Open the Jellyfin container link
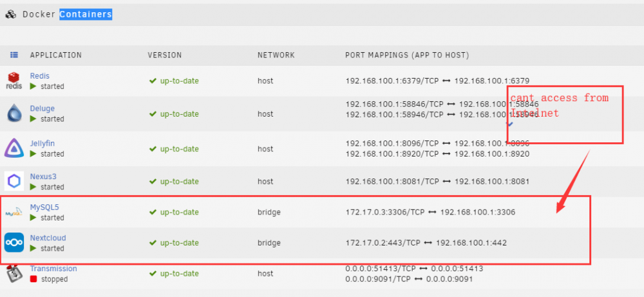The width and height of the screenshot is (644, 297). 43,144
